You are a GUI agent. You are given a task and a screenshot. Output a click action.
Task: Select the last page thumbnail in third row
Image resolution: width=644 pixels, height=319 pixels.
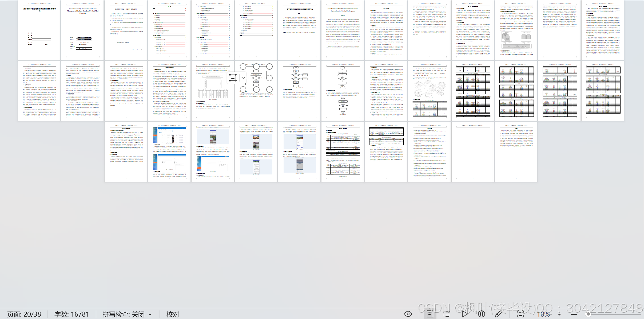pyautogui.click(x=516, y=152)
